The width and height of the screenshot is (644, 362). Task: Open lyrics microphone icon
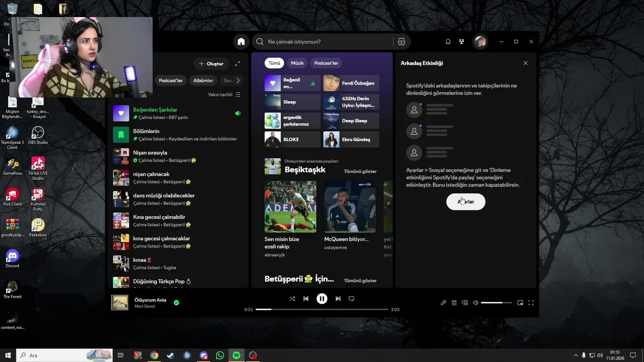(443, 303)
